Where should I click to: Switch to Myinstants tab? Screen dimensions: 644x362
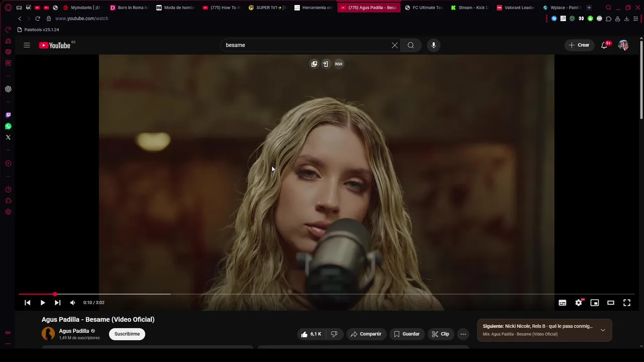(82, 8)
